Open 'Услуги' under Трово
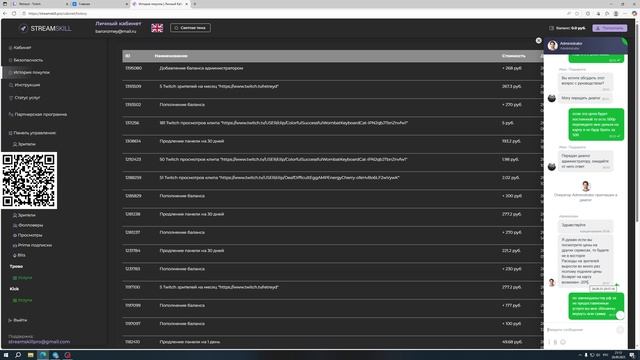 point(25,278)
